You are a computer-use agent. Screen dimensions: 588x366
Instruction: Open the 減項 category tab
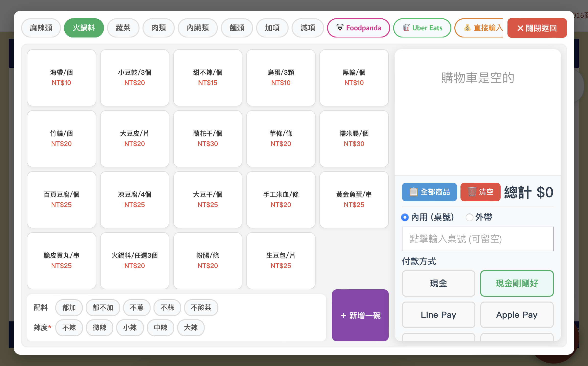pos(308,28)
